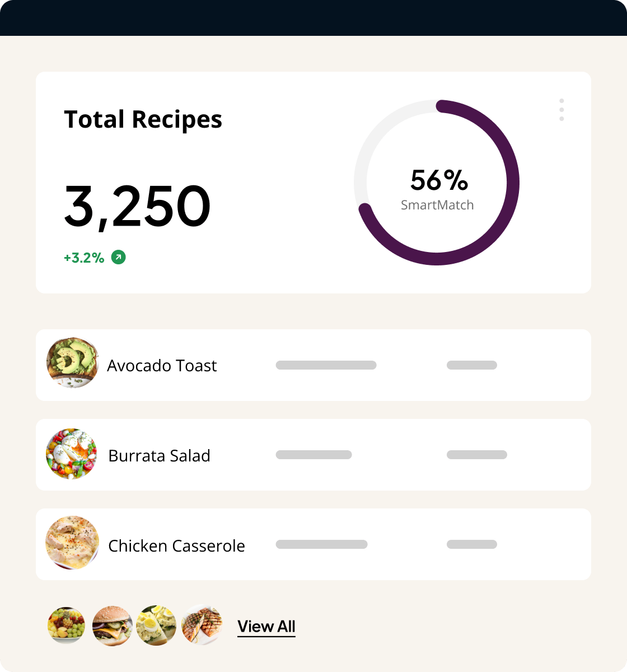Viewport: 627px width, 672px height.
Task: Click the Total Recipes heading
Action: (x=143, y=119)
